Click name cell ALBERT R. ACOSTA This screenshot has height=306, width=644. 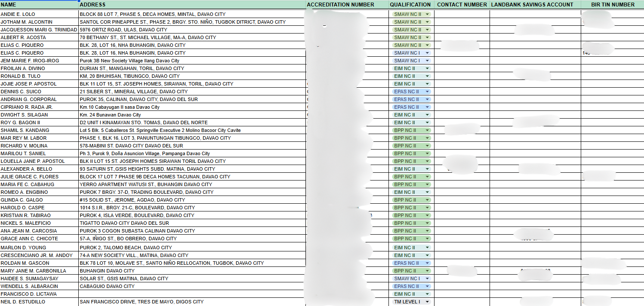pyautogui.click(x=39, y=37)
